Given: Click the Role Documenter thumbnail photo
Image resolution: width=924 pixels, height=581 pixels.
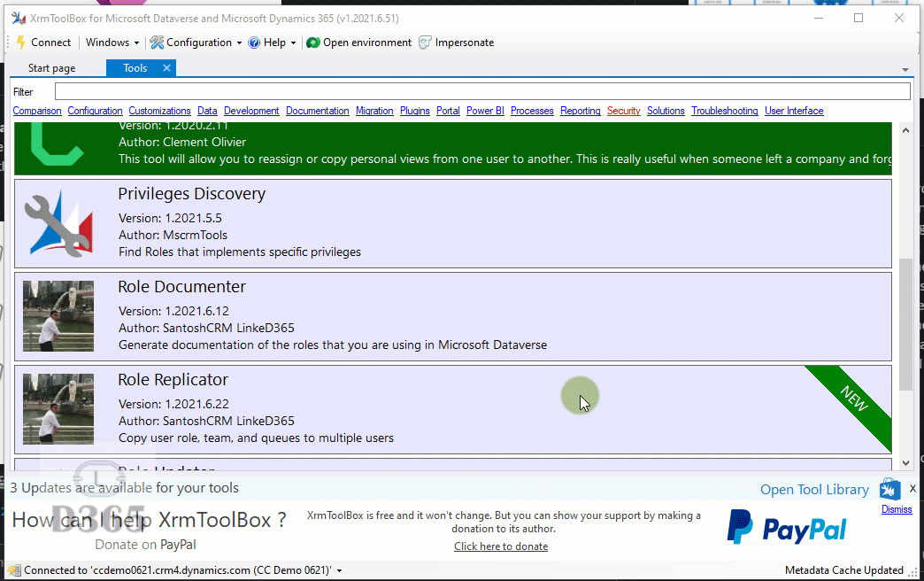Looking at the screenshot, I should coord(58,316).
